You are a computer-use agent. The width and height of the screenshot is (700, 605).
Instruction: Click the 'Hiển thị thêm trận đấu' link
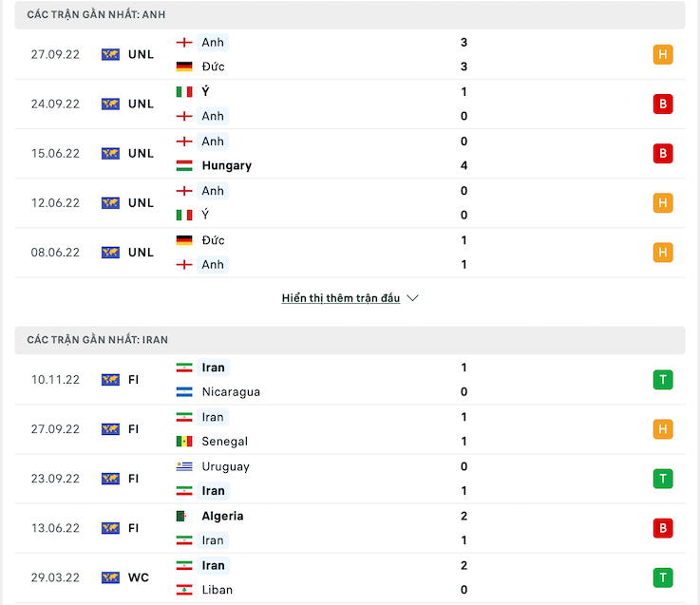click(341, 298)
